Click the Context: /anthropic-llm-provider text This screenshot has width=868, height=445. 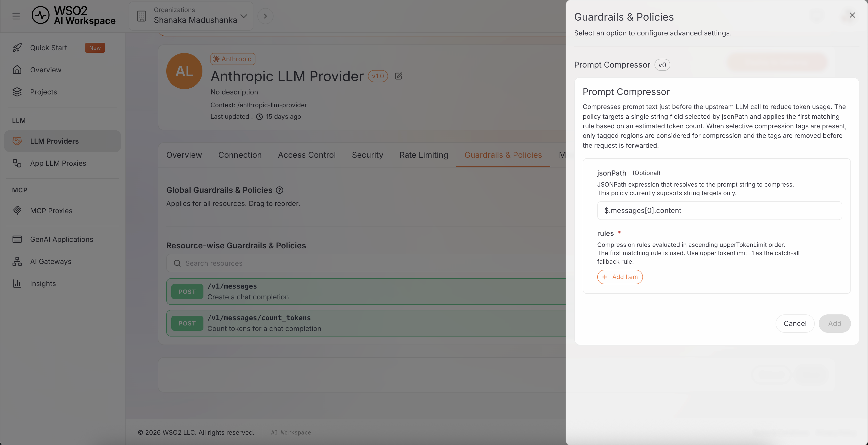[258, 105]
